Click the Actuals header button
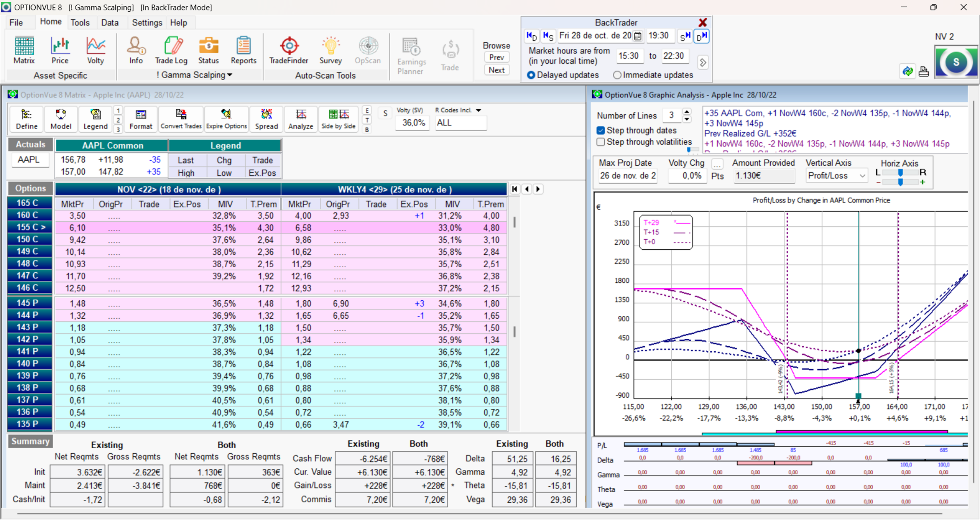The height and width of the screenshot is (520, 980). (30, 145)
